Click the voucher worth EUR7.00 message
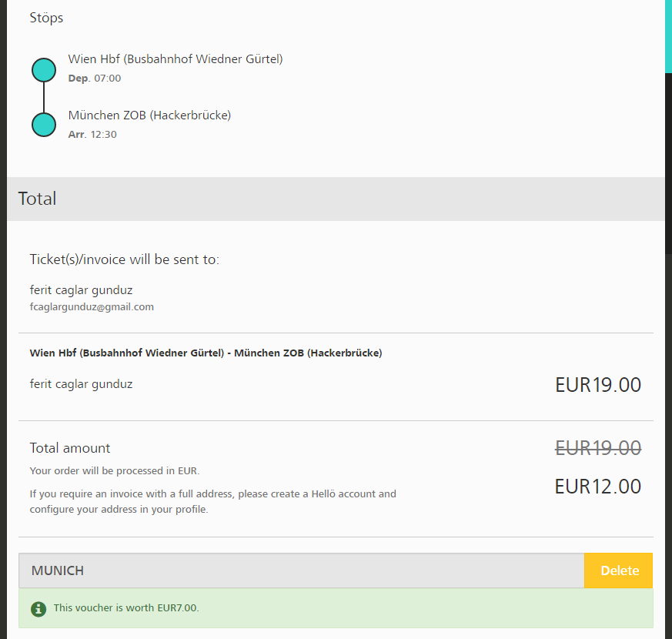Screen dimensions: 672x639 tap(126, 608)
